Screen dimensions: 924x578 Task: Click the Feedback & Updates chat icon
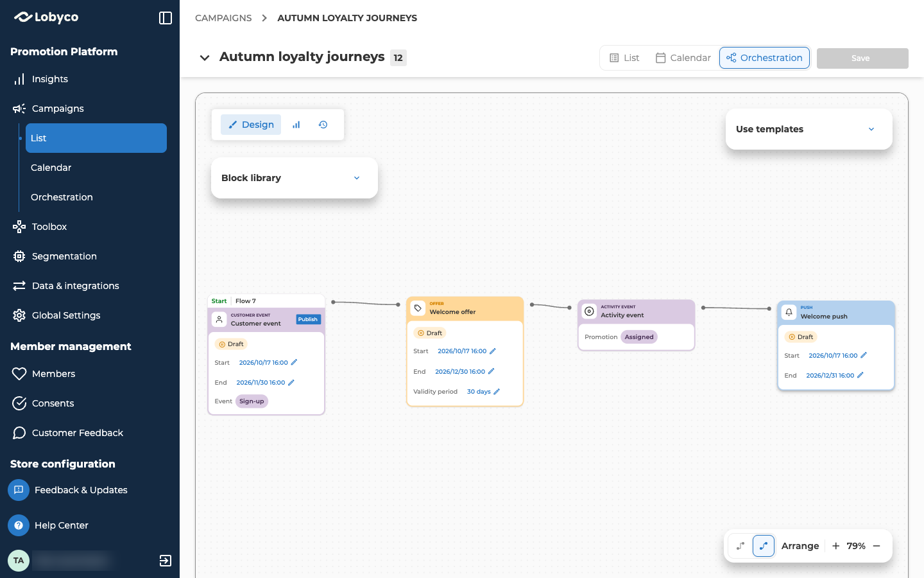(19, 490)
